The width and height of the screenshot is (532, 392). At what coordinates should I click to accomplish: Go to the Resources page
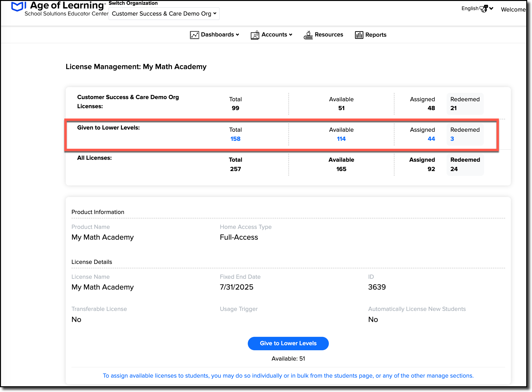click(323, 35)
